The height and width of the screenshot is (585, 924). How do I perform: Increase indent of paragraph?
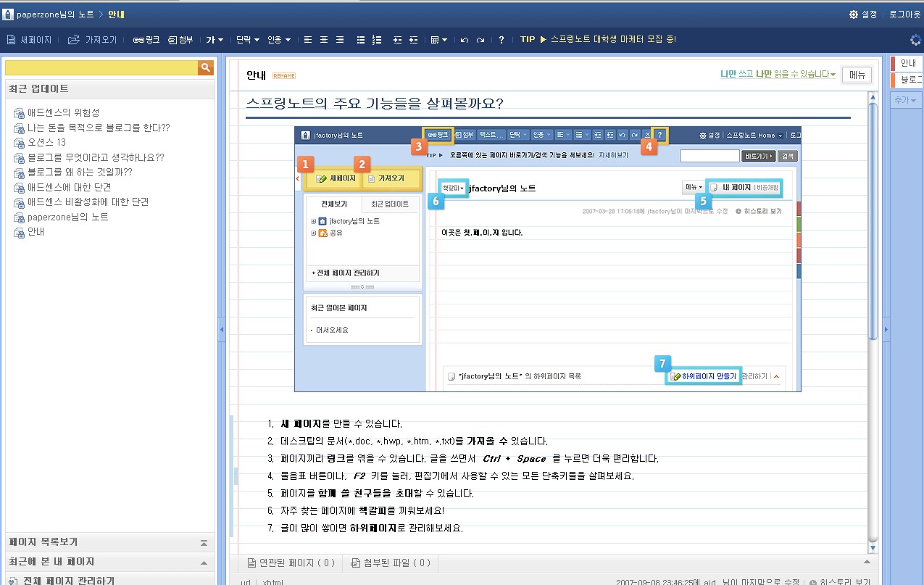pos(397,40)
